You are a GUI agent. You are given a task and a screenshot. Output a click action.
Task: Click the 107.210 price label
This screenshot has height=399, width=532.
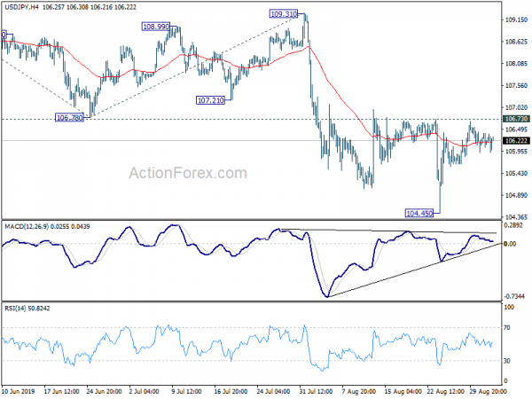210,100
